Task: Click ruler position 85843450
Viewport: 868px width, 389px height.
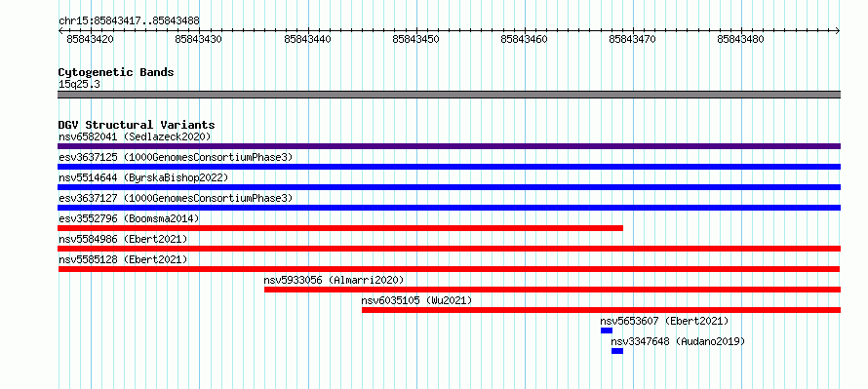Action: 415,39
